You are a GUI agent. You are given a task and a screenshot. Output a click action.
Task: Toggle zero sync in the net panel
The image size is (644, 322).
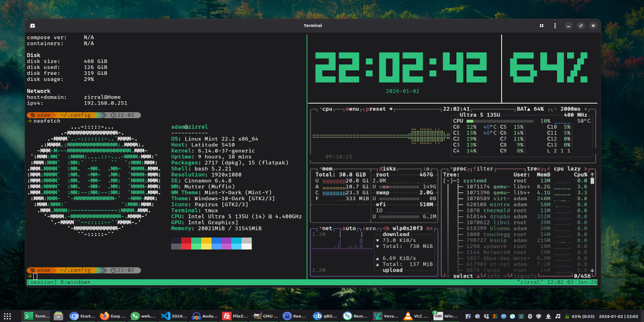(x=369, y=228)
